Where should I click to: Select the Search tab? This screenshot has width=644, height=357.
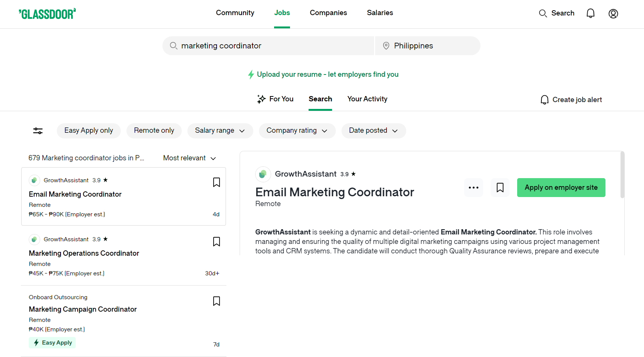click(320, 99)
